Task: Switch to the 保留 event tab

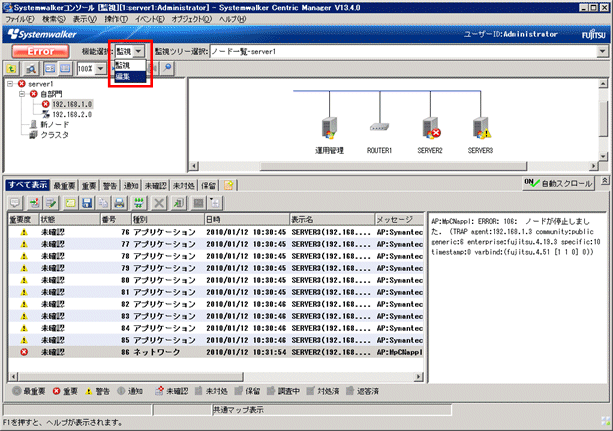Action: pos(208,185)
